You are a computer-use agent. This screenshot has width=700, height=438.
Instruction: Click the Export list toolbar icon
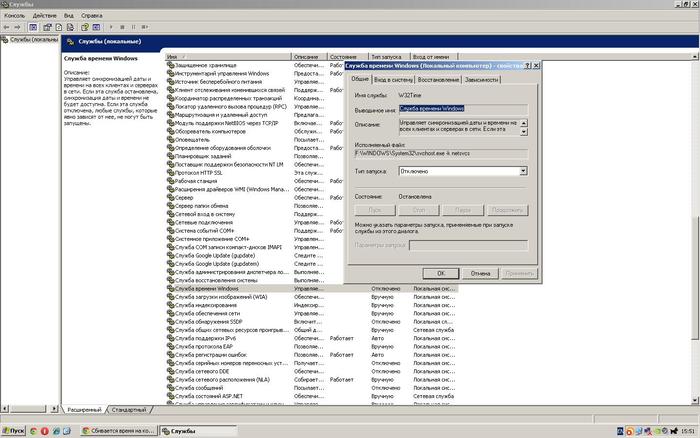[70, 27]
